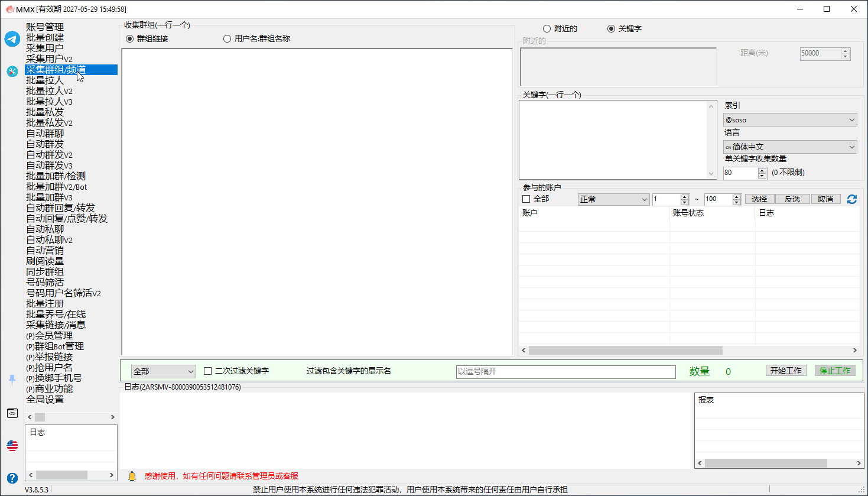Increase the account range start stepper
868x496 pixels.
(685, 197)
